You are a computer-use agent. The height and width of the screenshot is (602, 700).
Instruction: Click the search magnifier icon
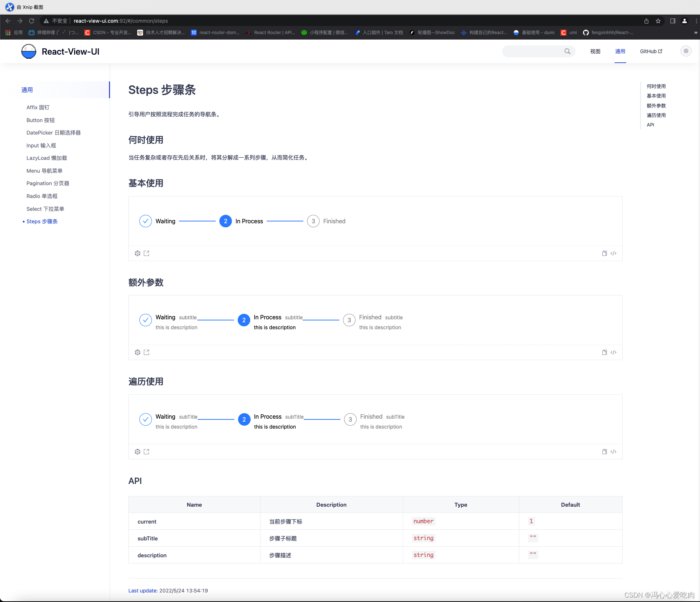pos(567,51)
